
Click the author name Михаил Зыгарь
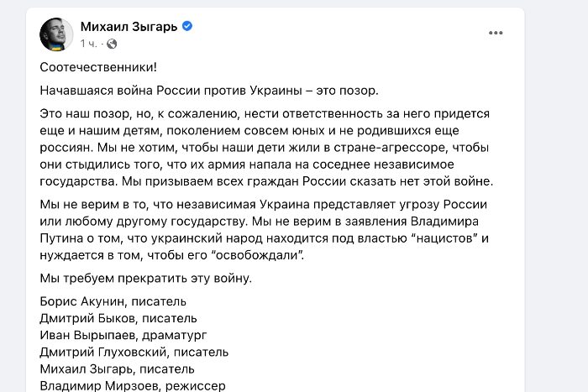pos(129,27)
